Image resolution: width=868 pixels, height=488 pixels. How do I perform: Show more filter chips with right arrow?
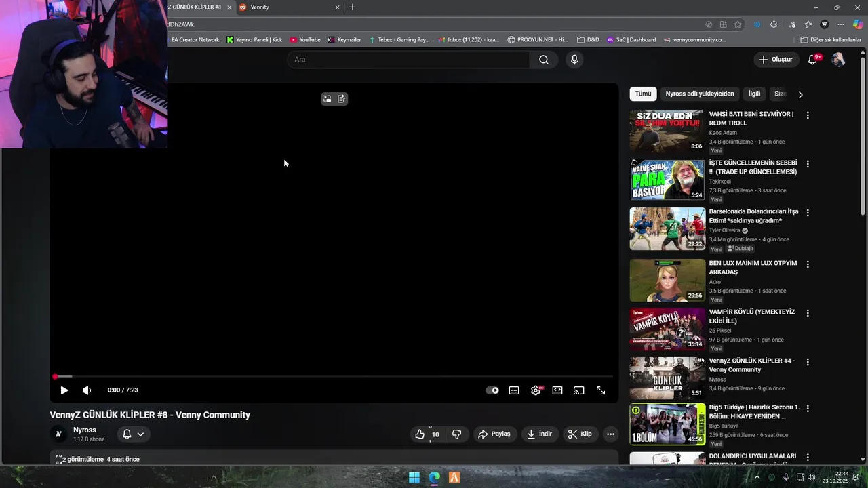click(x=800, y=95)
